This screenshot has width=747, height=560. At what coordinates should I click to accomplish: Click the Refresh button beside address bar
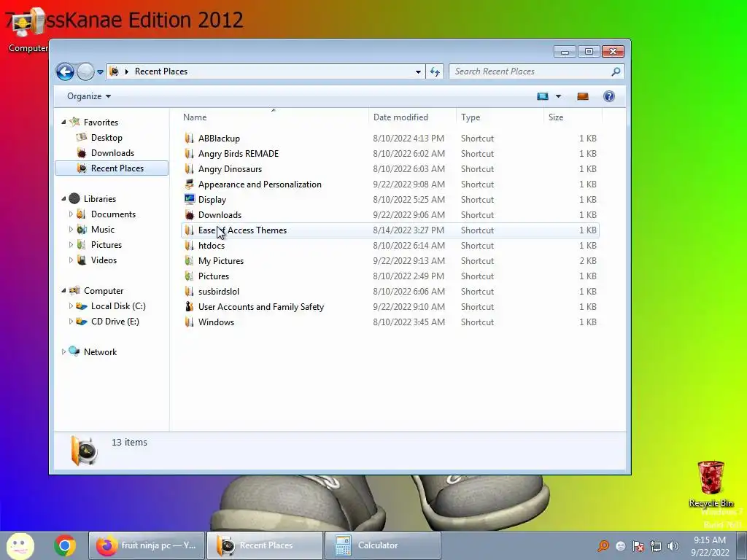(435, 71)
